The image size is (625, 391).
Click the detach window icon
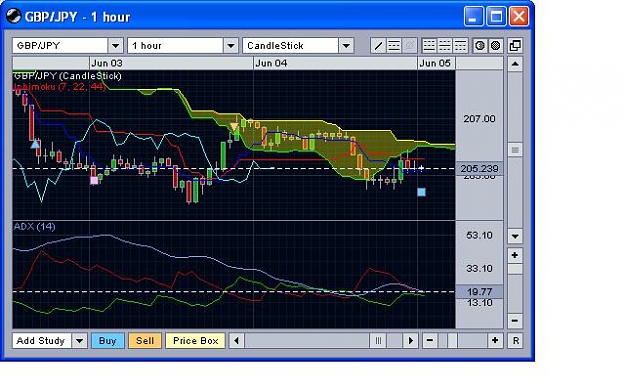tap(515, 46)
